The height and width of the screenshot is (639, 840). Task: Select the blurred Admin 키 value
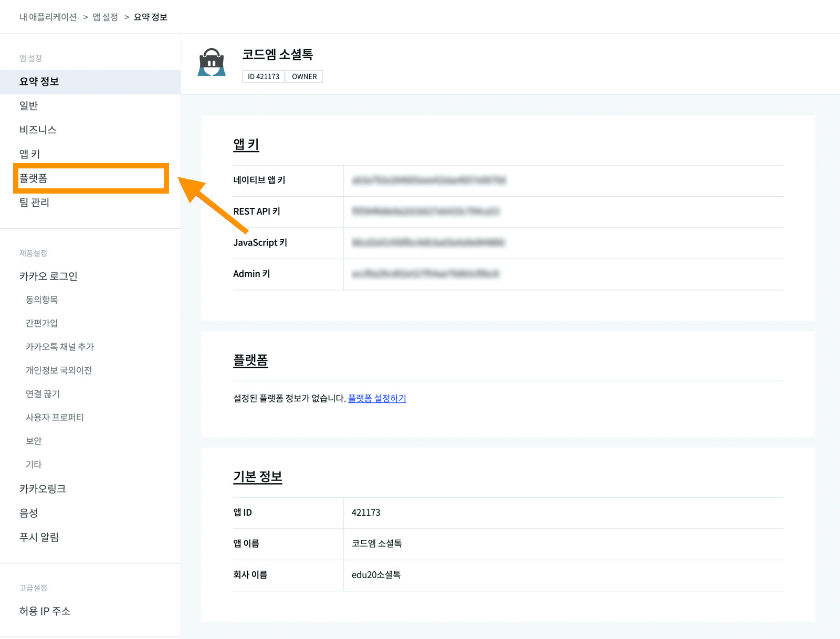pyautogui.click(x=426, y=274)
